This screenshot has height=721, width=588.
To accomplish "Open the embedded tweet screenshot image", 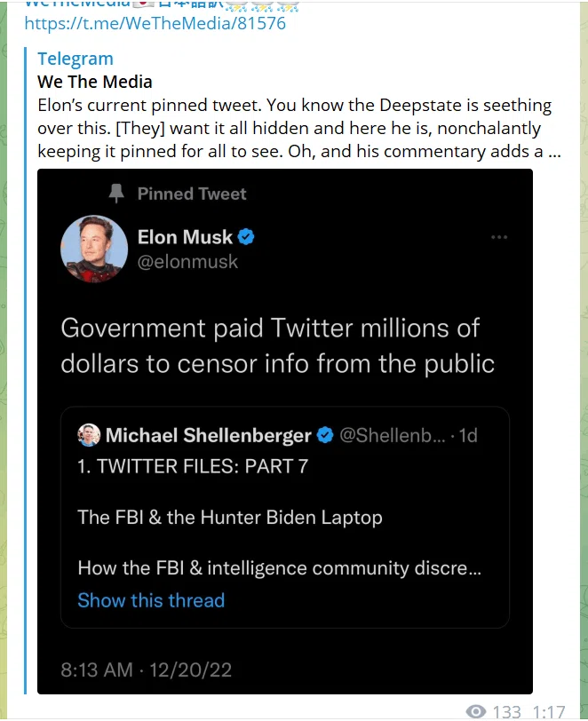I will (285, 432).
